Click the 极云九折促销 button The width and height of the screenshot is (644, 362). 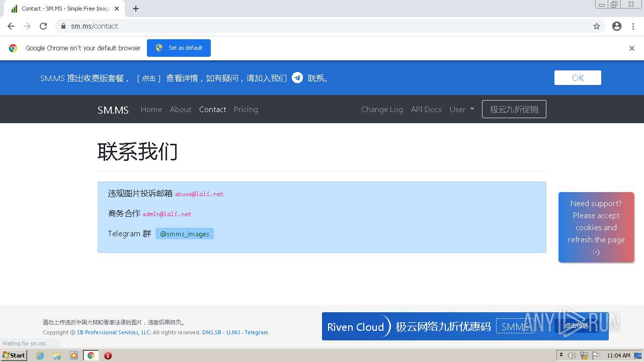click(514, 109)
